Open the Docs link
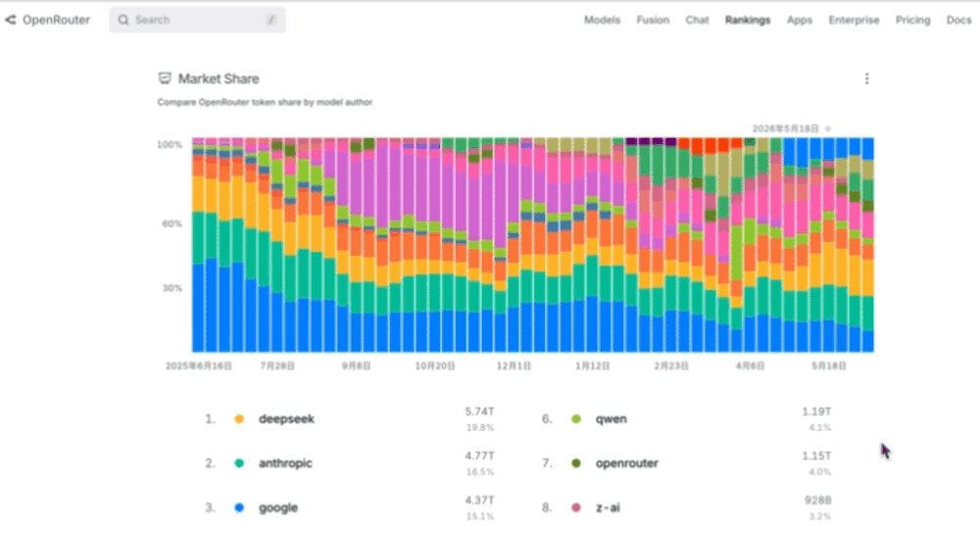The width and height of the screenshot is (980, 534). pyautogui.click(x=958, y=20)
